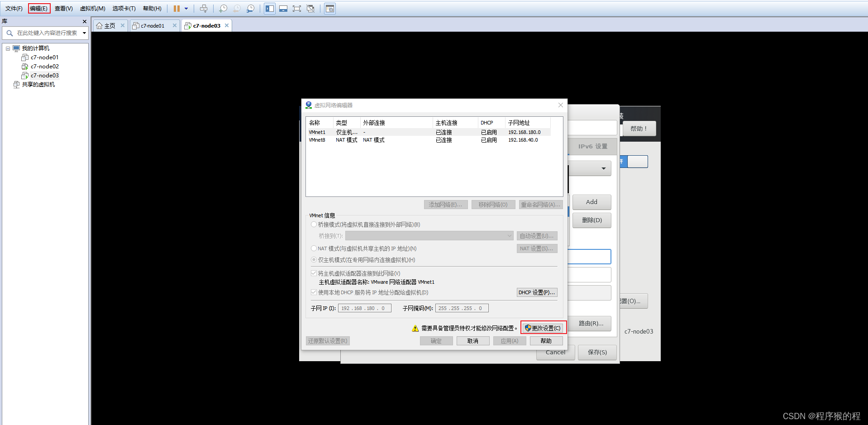Open the 帮助(H) menu

[152, 9]
